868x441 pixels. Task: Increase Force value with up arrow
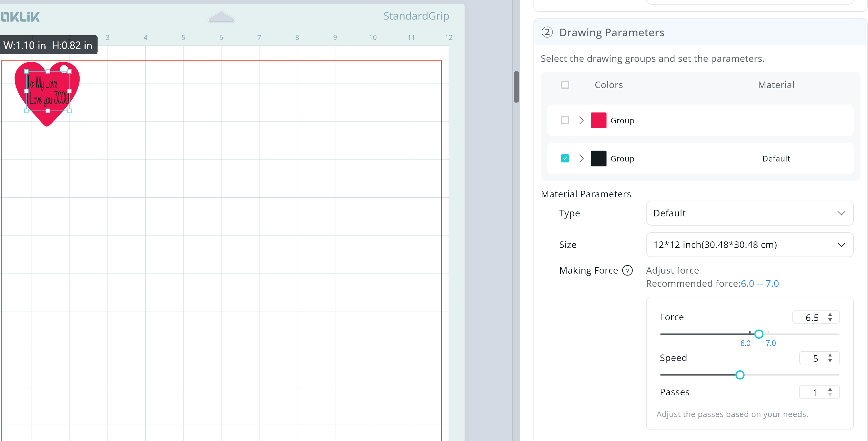[x=830, y=314]
